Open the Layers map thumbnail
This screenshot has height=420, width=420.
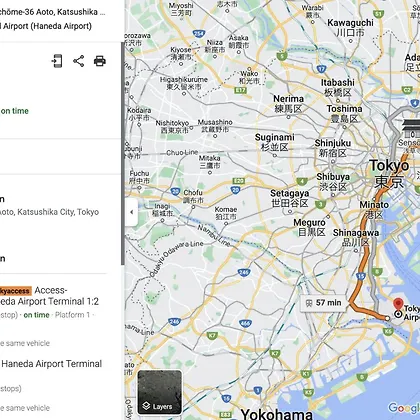click(160, 392)
